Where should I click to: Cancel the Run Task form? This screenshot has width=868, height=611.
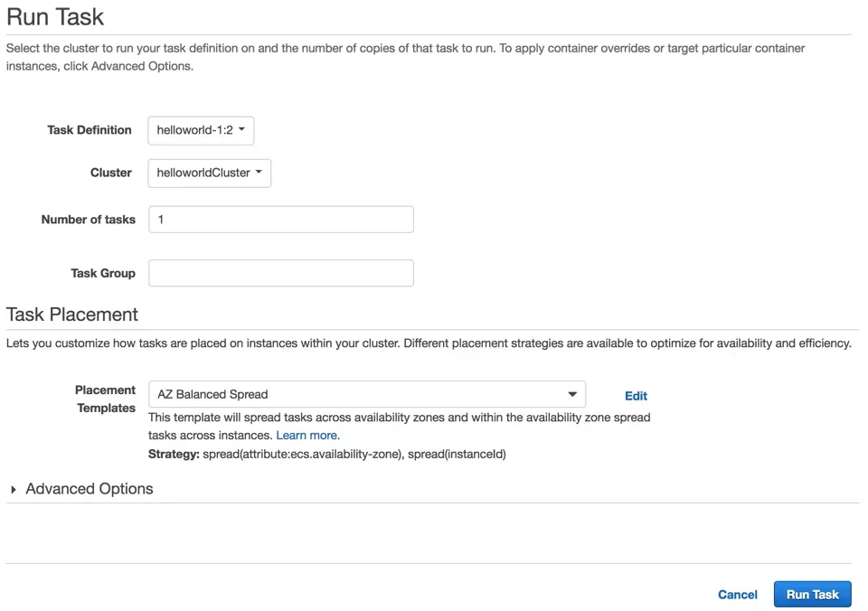click(737, 595)
